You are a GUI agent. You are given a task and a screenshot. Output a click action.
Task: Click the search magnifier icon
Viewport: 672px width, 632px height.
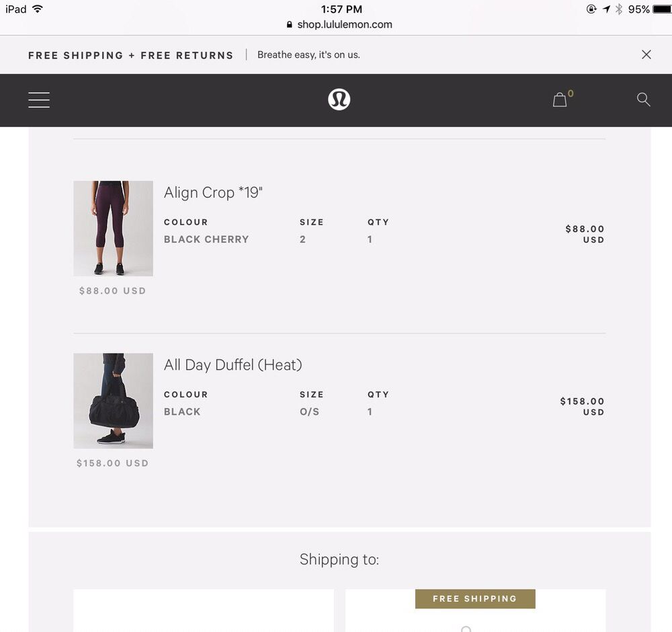tap(643, 100)
